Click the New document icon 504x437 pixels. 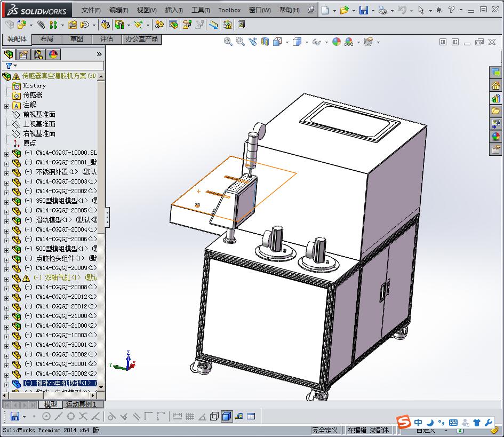pyautogui.click(x=325, y=10)
